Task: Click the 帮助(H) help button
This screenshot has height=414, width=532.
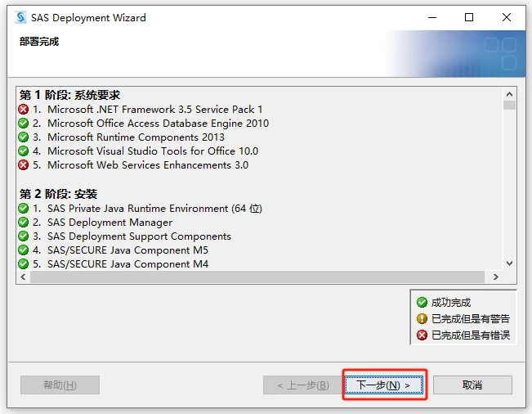Action: (60, 385)
